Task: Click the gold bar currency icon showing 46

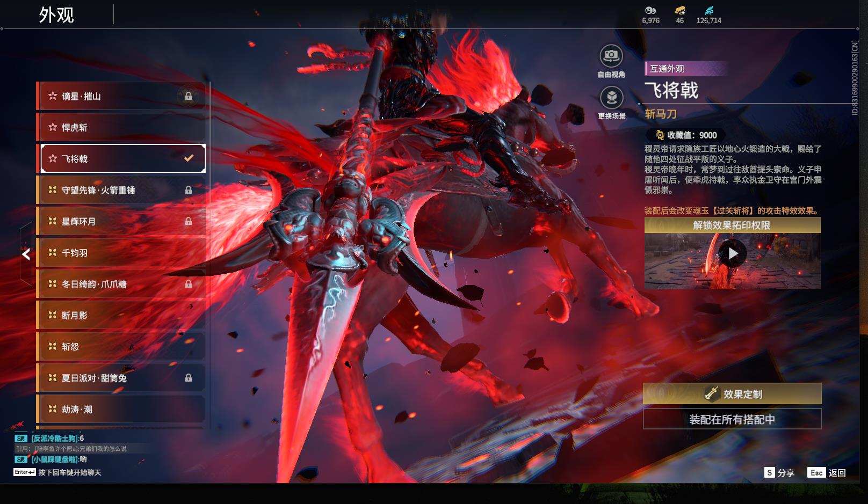Action: click(x=680, y=11)
